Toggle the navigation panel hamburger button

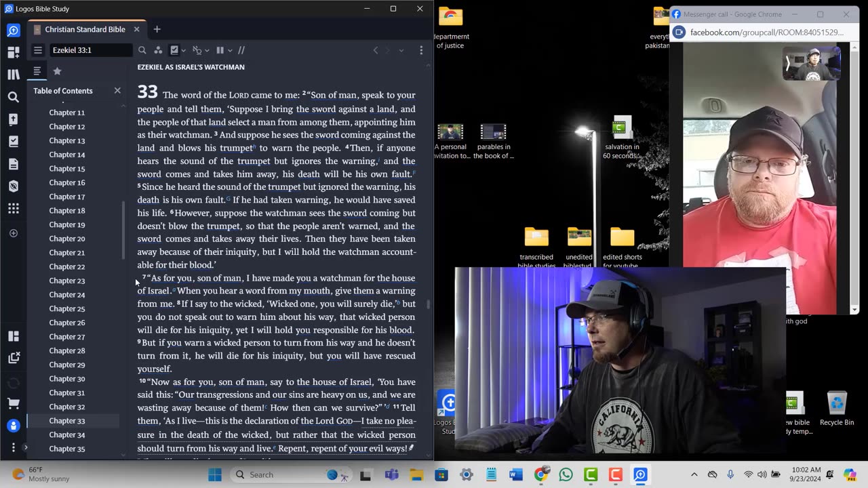coord(38,50)
